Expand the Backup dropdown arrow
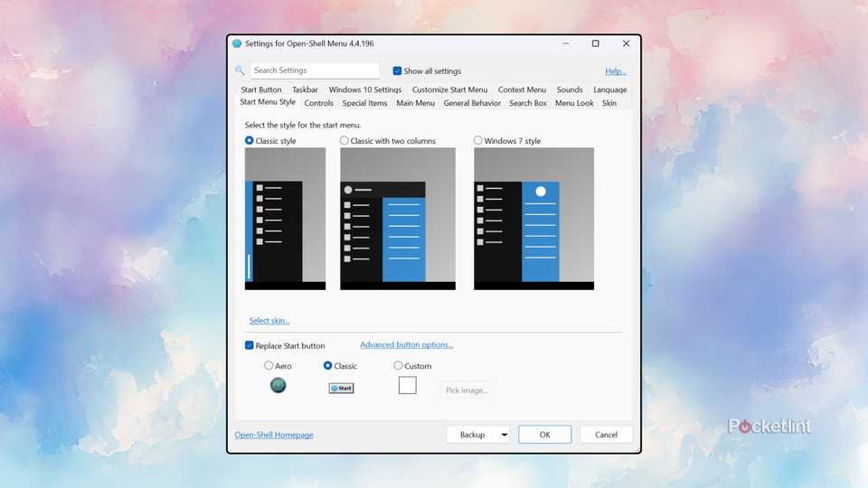The width and height of the screenshot is (868, 488). click(x=504, y=435)
